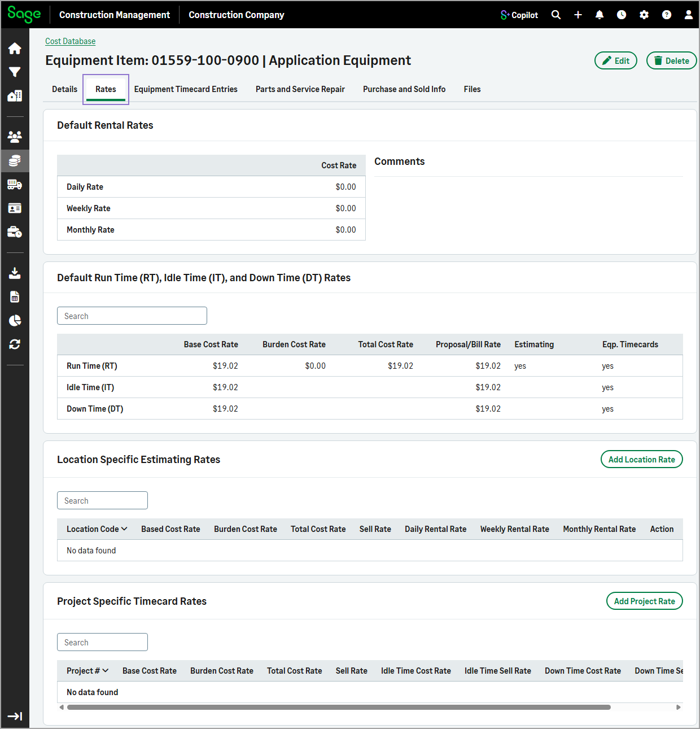
Task: Click the Daily Rate row label
Action: (85, 187)
